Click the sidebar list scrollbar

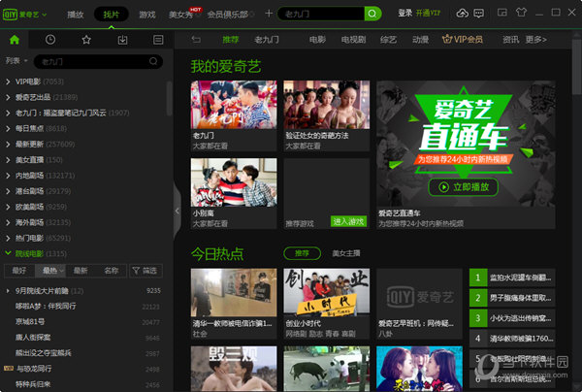[169, 98]
